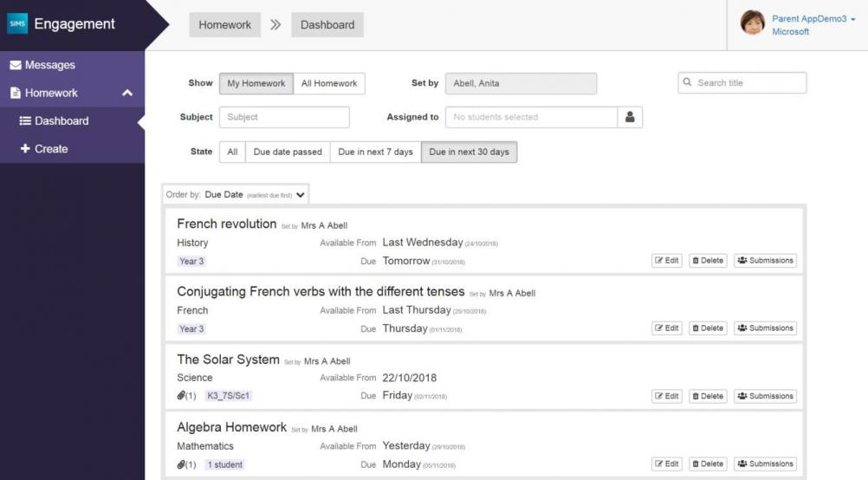Open Conjugating French verbs homework title
This screenshot has width=868, height=480.
point(321,292)
